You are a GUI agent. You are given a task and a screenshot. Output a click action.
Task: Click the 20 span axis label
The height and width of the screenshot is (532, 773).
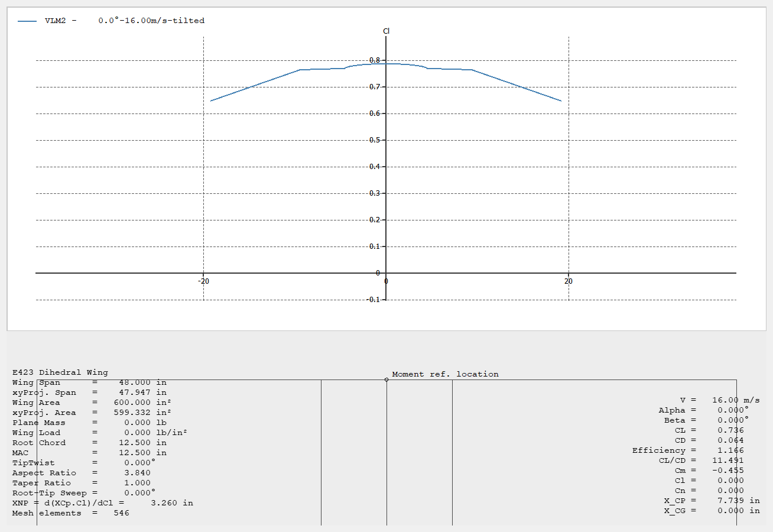click(x=568, y=281)
